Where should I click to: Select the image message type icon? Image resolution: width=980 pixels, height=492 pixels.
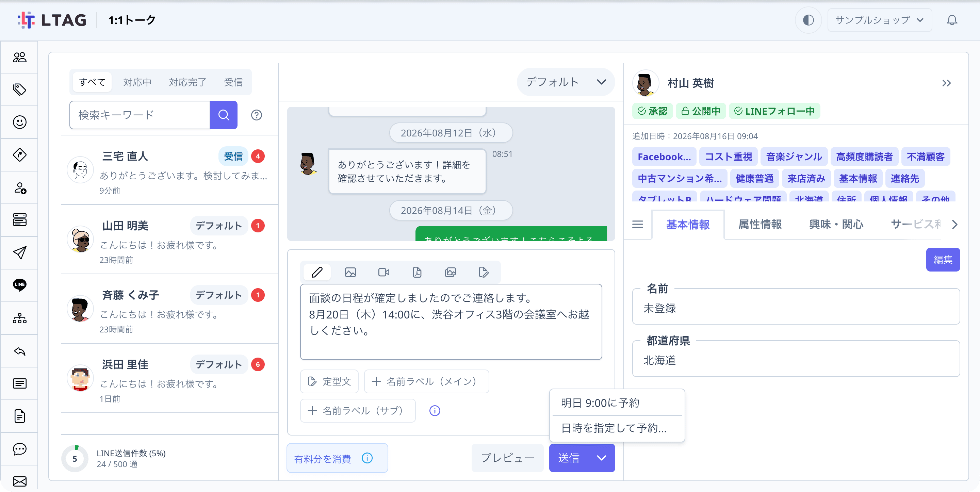(x=350, y=272)
